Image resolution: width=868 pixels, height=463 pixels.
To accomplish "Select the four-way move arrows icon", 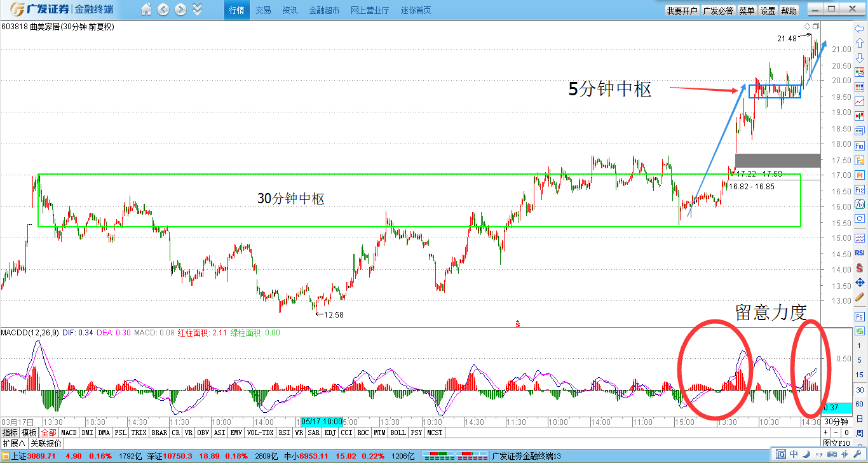I will click(860, 282).
